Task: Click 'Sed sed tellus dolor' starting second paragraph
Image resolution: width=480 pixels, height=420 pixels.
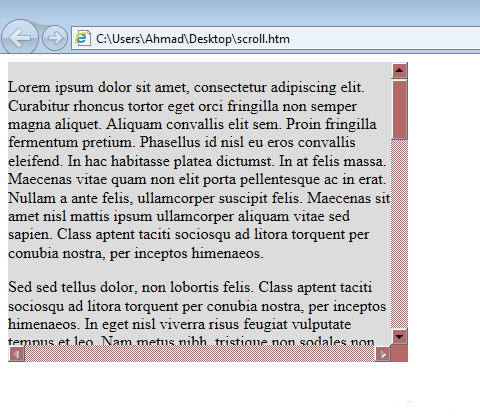Action: coord(71,287)
